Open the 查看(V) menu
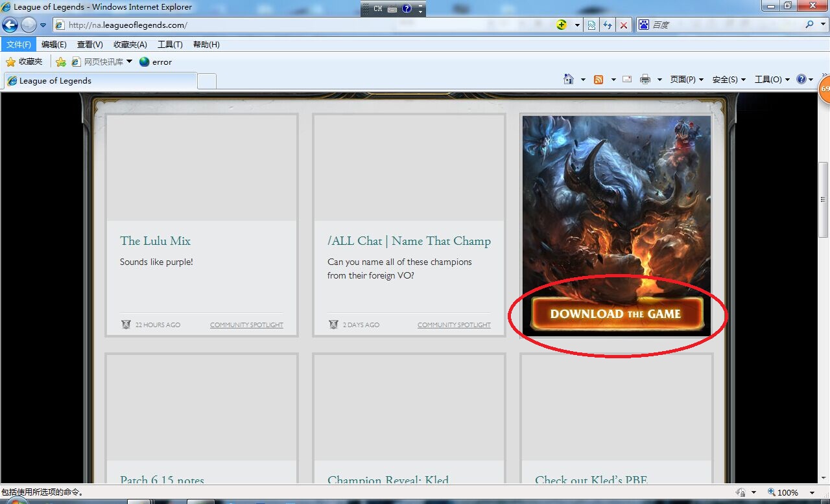The image size is (830, 504). tap(89, 45)
